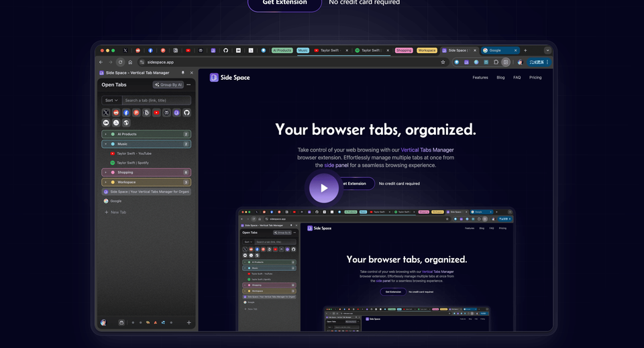Viewport: 644px width, 348px height.
Task: Toggle the side panel pin icon
Action: point(183,72)
